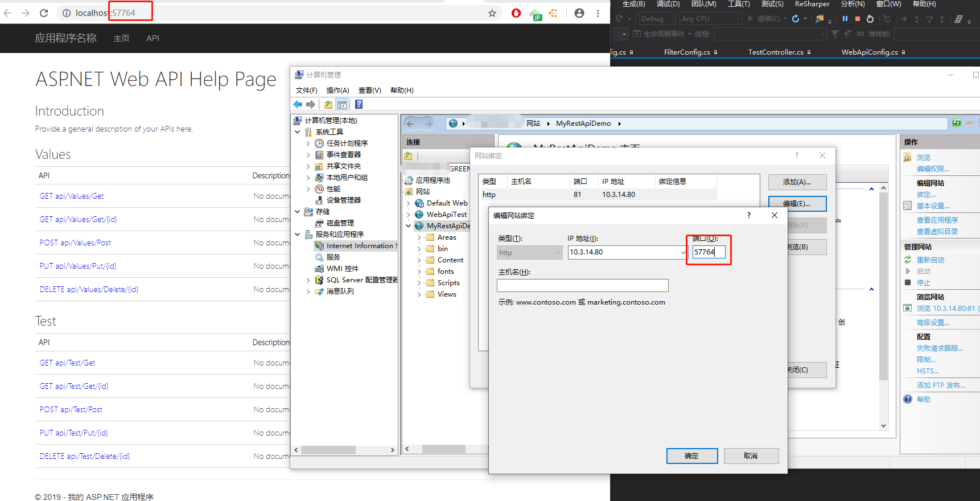Click Edit button in site bindings dialog
Viewport: 980px width, 501px height.
coord(797,204)
